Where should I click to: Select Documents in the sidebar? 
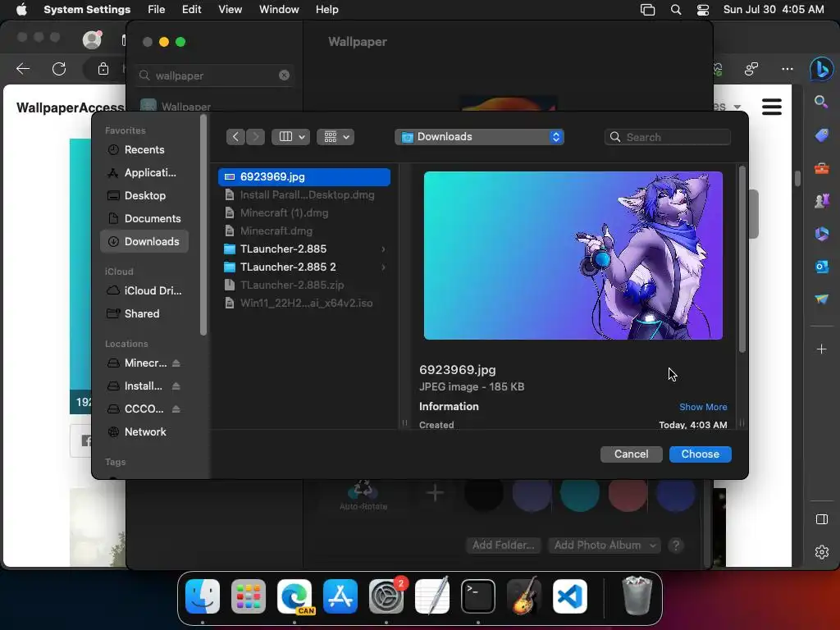(x=144, y=219)
